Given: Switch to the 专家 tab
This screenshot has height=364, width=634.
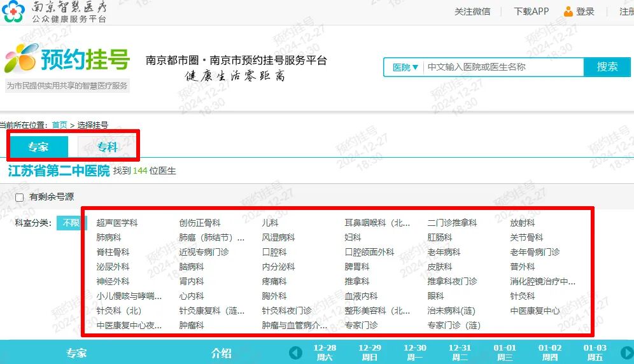Looking at the screenshot, I should click(38, 147).
